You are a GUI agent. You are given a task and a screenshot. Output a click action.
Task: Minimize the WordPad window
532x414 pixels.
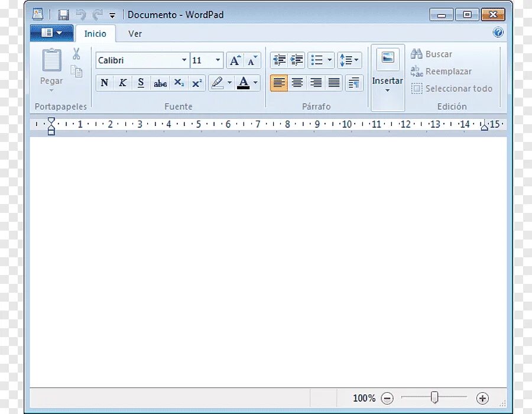[442, 15]
